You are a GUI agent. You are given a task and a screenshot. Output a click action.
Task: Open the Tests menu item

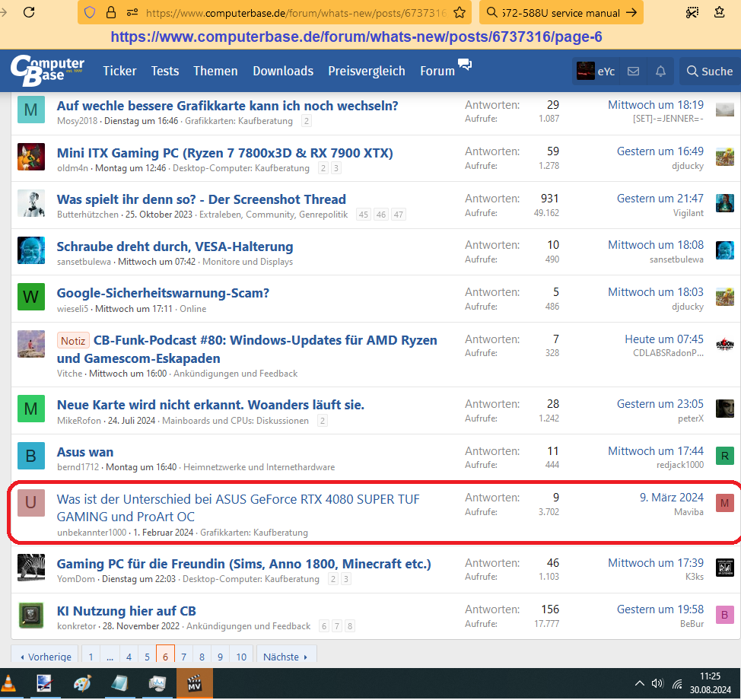pos(165,71)
